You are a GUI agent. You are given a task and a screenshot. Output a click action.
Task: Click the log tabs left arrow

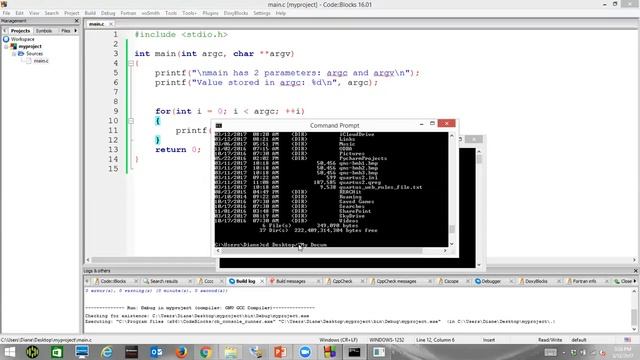tap(87, 281)
